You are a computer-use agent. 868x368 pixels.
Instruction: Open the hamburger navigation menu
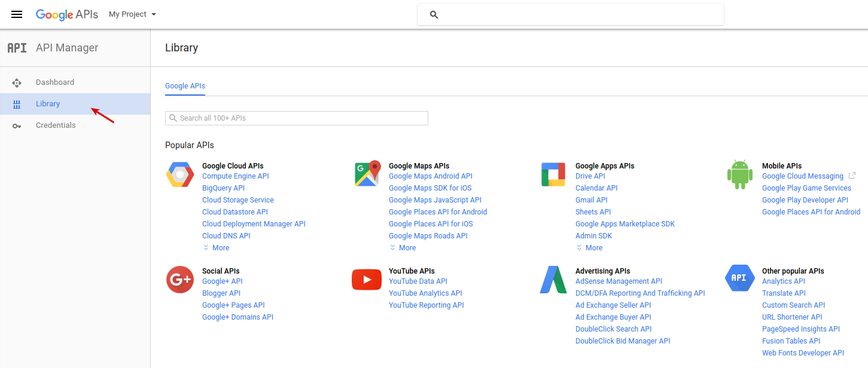[17, 14]
